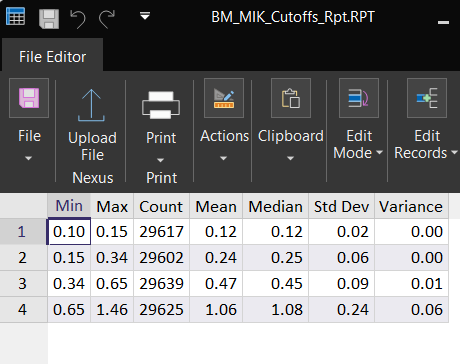Image resolution: width=460 pixels, height=364 pixels.
Task: Open the Edit Mode dropdown
Action: (379, 153)
